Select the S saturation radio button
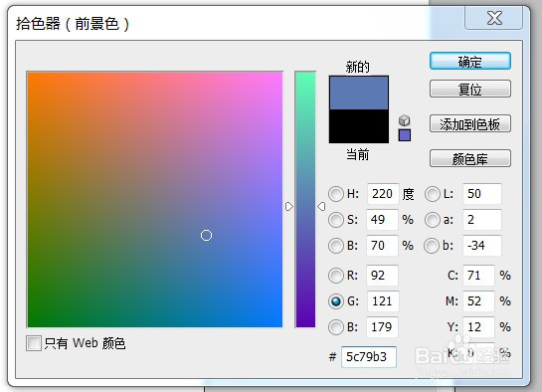This screenshot has width=542, height=392. (x=335, y=220)
